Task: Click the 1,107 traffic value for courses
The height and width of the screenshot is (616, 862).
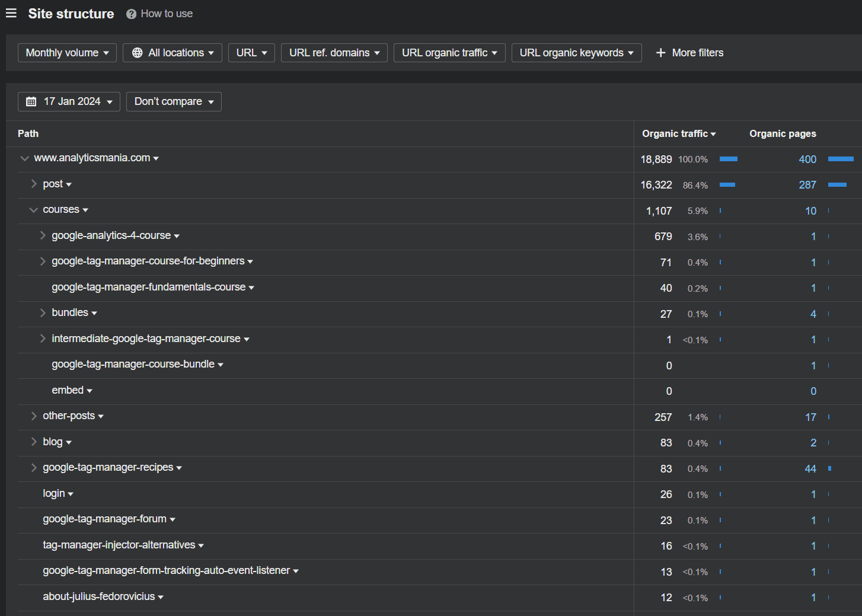Action: point(659,211)
